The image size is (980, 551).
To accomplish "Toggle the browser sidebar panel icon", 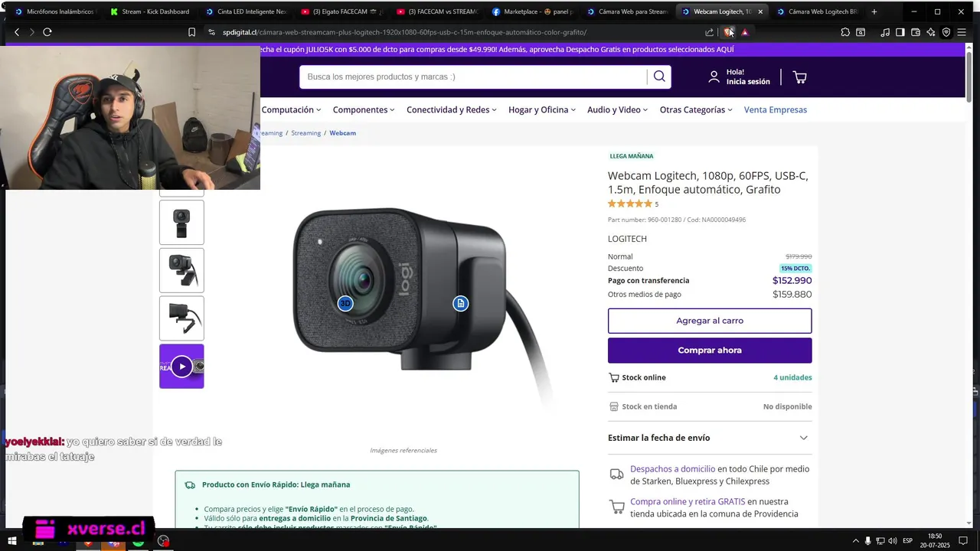I will 900,32.
